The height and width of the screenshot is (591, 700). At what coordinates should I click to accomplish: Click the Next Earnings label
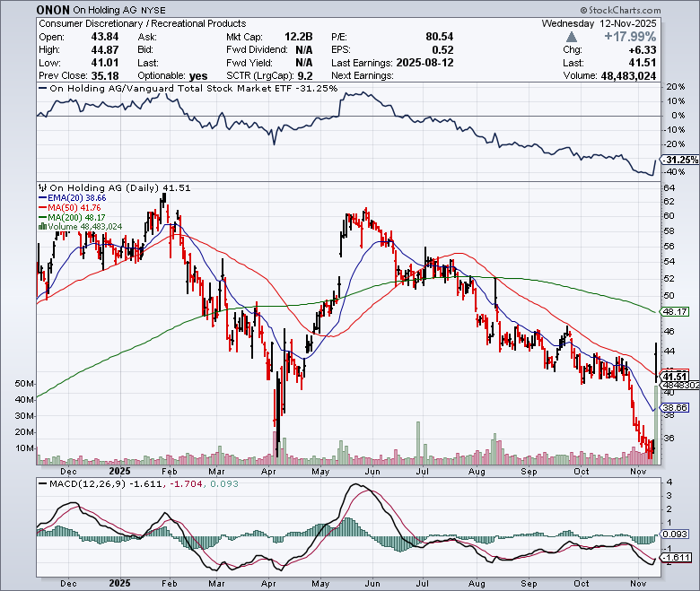click(362, 76)
